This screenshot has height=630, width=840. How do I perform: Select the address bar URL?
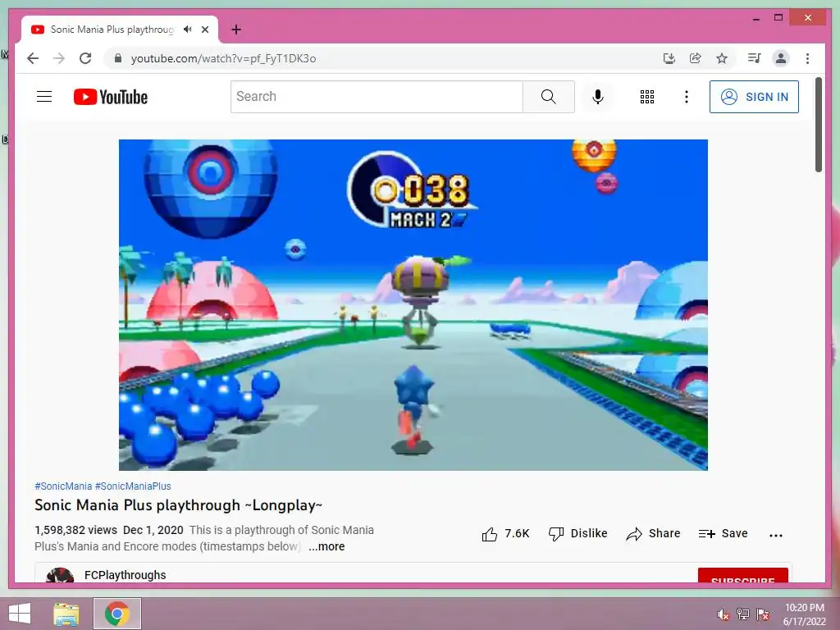coord(223,58)
